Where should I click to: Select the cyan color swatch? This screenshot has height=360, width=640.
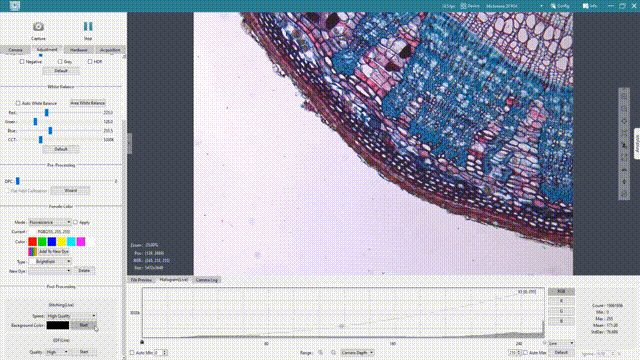click(x=71, y=242)
